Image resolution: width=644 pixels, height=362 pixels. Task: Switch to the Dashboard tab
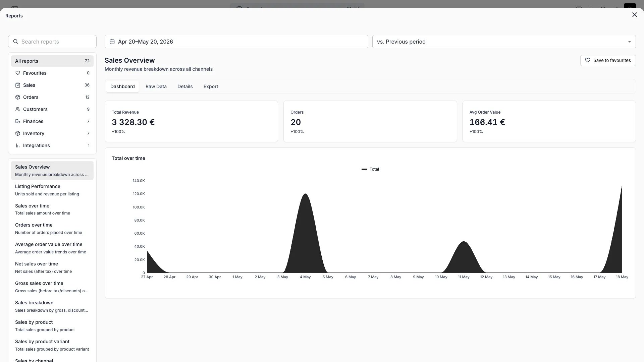[x=122, y=86]
